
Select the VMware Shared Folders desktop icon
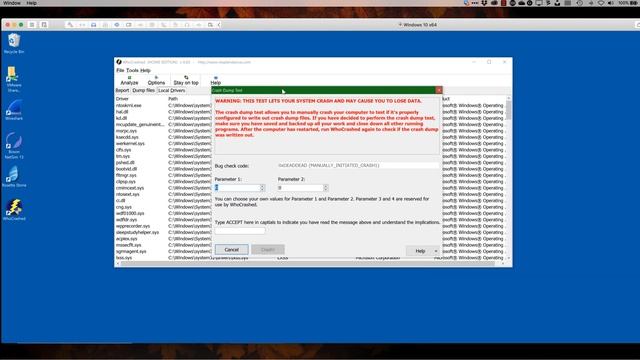click(x=14, y=79)
